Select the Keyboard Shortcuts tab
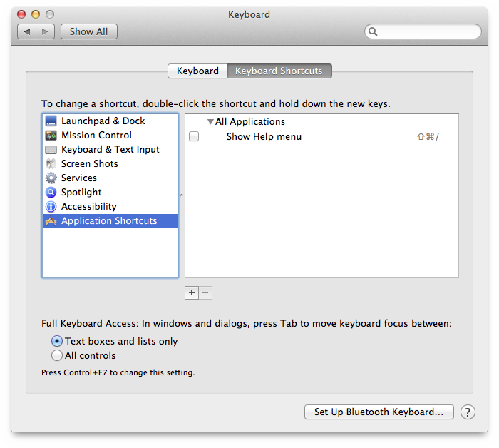 [x=279, y=71]
